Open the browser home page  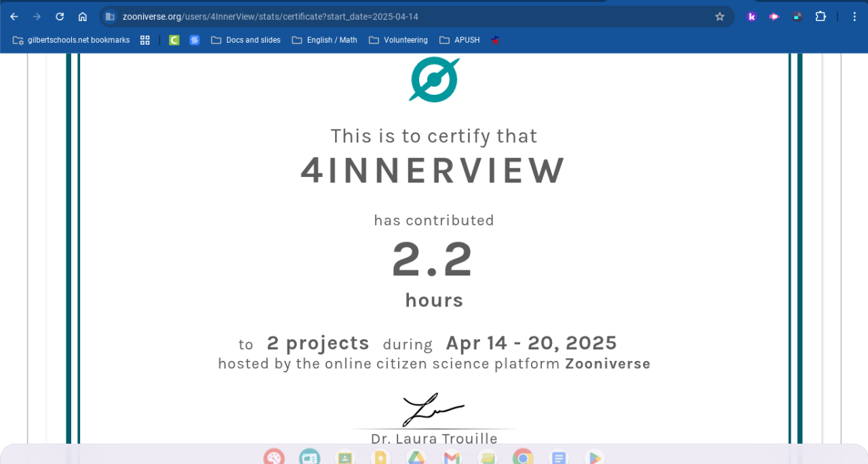click(x=82, y=16)
